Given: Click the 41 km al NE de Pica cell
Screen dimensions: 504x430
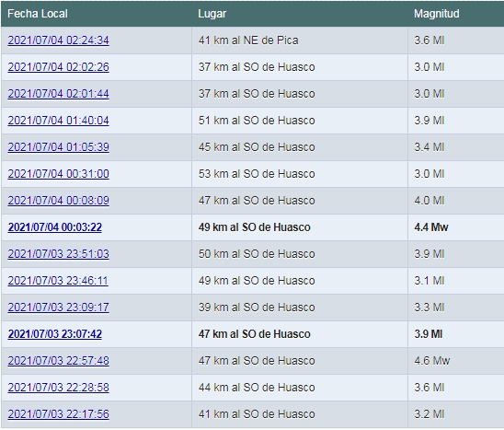Looking at the screenshot, I should 300,41.
